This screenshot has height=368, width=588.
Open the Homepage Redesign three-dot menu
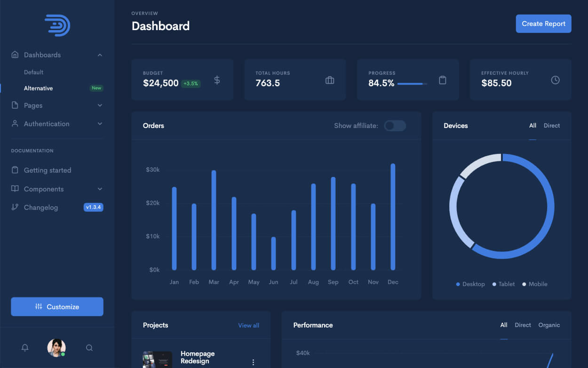coord(253,362)
